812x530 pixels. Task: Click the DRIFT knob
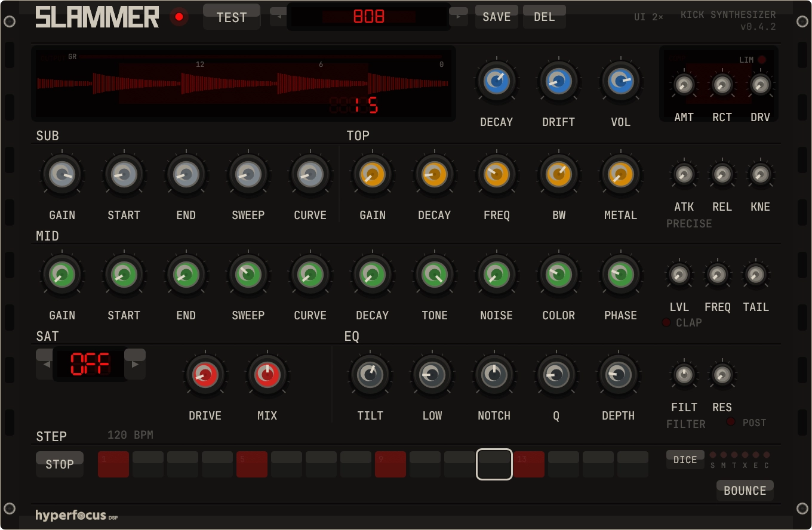pyautogui.click(x=558, y=82)
